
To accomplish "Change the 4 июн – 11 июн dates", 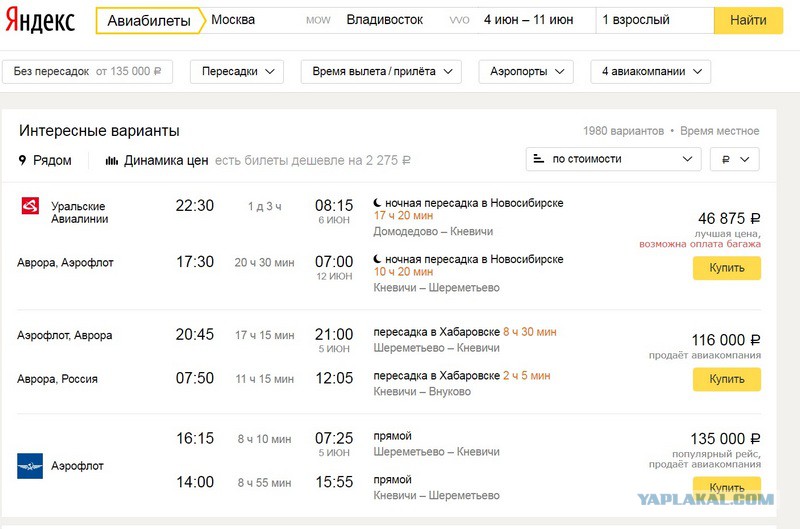I will click(536, 20).
